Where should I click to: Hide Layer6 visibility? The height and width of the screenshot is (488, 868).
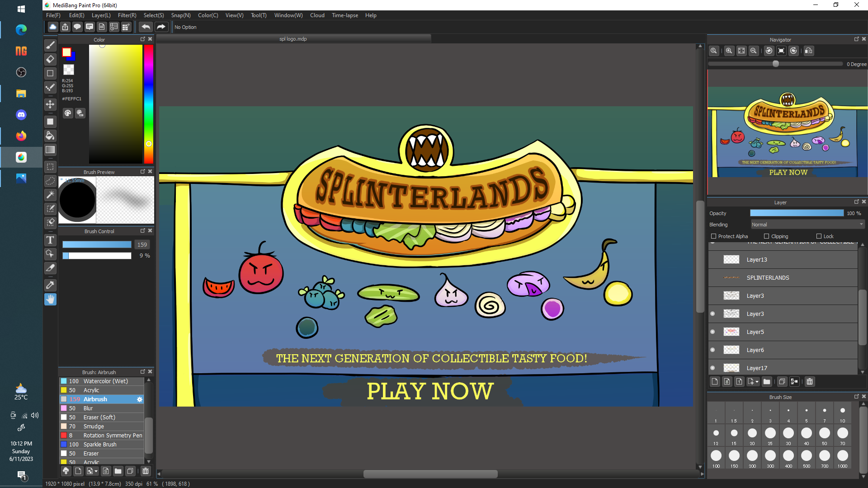point(713,350)
